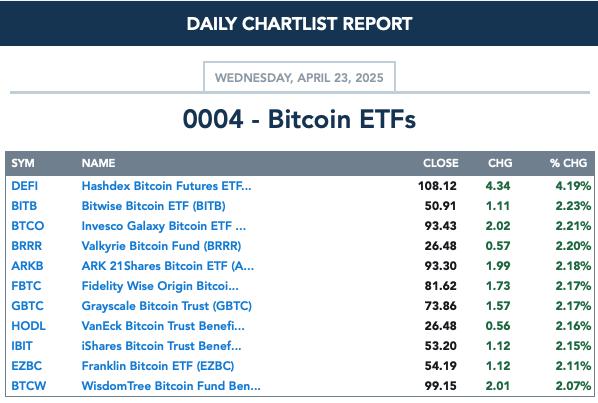Open the HODL ticker symbol
The image size is (598, 403).
tap(28, 326)
